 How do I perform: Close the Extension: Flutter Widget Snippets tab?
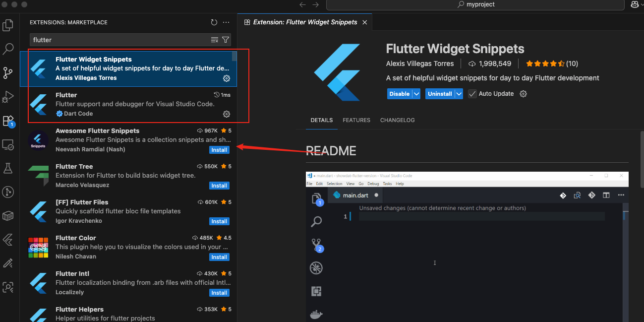[365, 22]
